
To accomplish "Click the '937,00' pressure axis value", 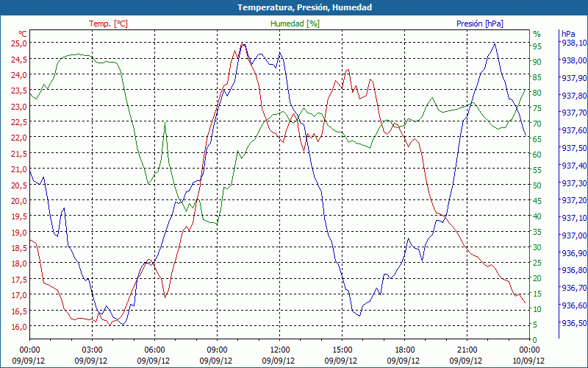I will click(575, 236).
